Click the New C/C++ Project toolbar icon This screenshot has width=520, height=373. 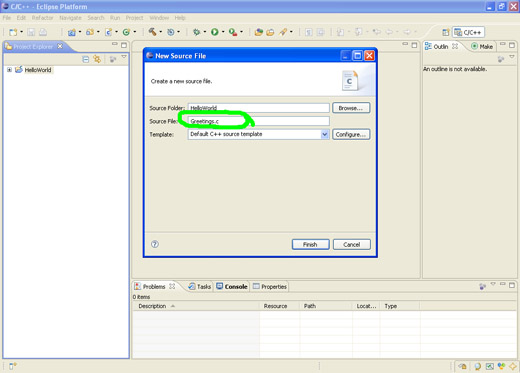(x=71, y=32)
